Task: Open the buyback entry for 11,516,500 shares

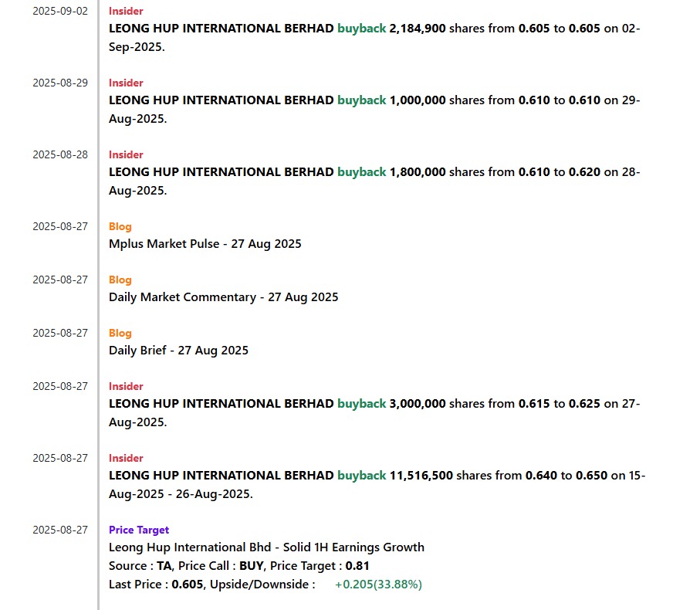Action: 377,484
